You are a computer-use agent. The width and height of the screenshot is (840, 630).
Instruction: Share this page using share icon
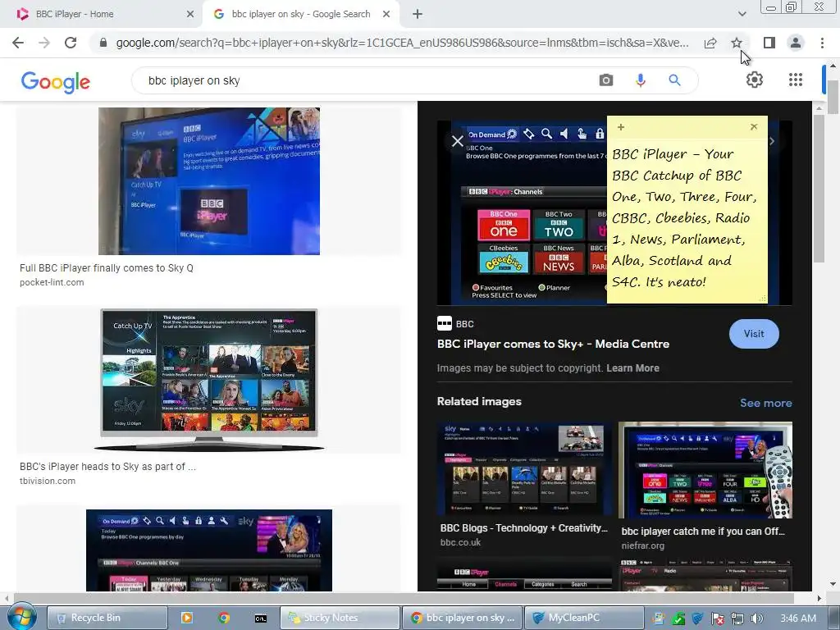coord(710,43)
